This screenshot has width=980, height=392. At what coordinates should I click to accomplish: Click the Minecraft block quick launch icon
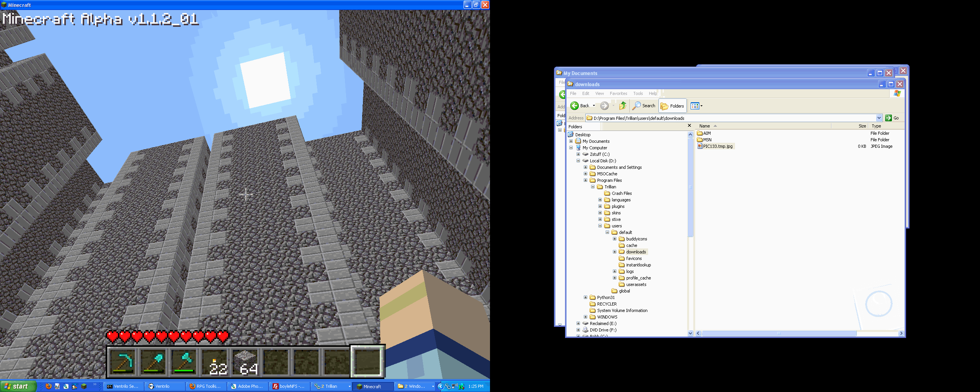83,386
